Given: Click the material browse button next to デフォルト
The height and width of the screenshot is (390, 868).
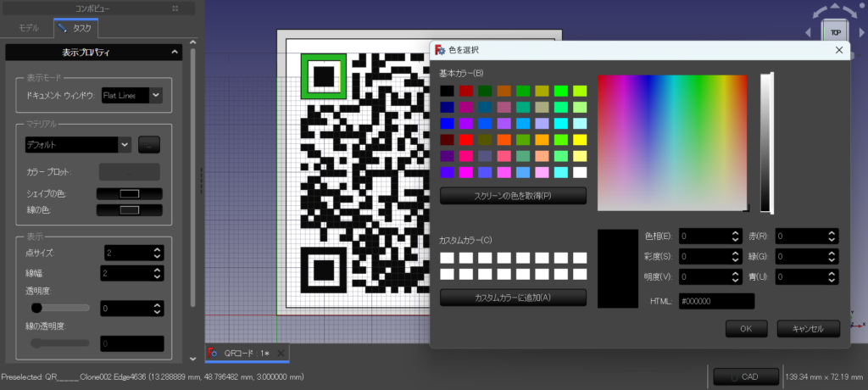Looking at the screenshot, I should pos(149,145).
